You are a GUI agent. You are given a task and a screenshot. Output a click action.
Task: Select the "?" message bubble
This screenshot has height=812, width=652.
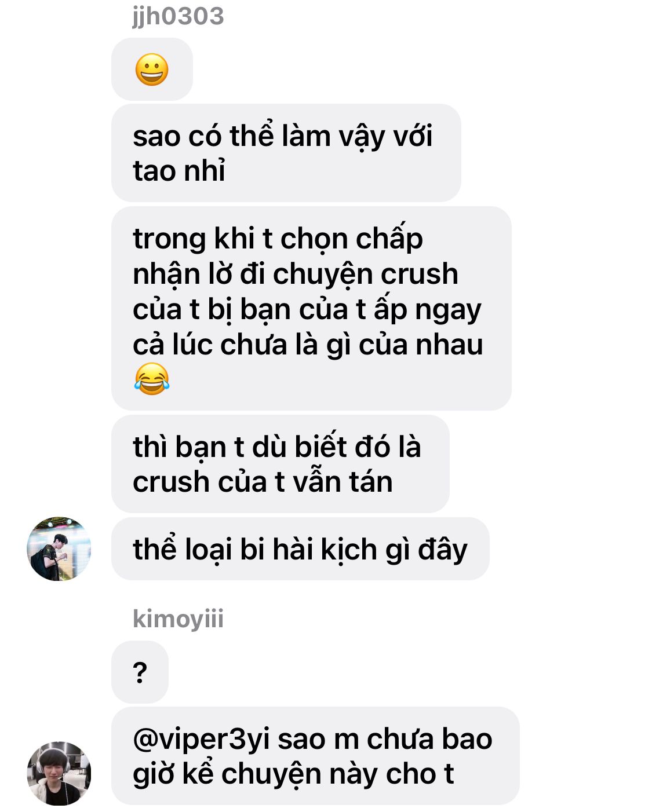click(x=140, y=672)
